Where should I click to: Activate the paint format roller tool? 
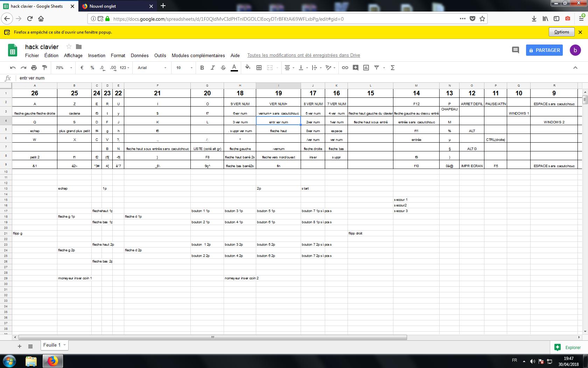pos(44,68)
